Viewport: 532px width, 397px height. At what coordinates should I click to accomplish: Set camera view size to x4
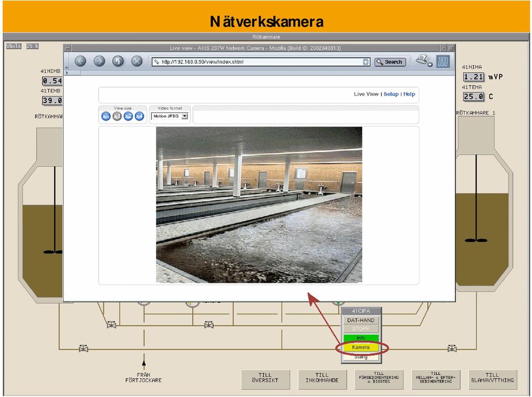tap(140, 116)
